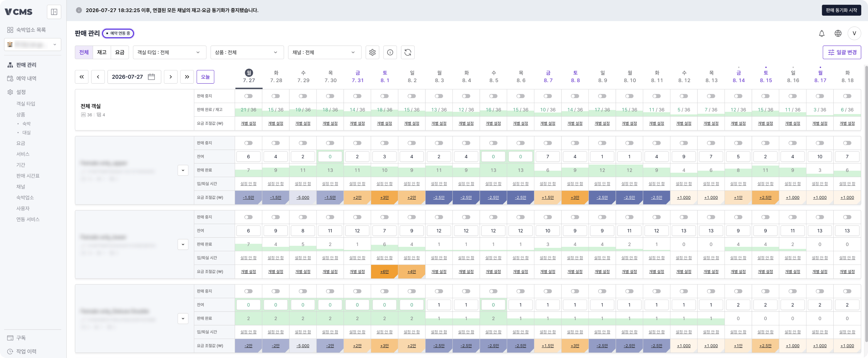This screenshot has height=358, width=868.
Task: Open 숙박 under 상품 menu
Action: pyautogui.click(x=27, y=123)
